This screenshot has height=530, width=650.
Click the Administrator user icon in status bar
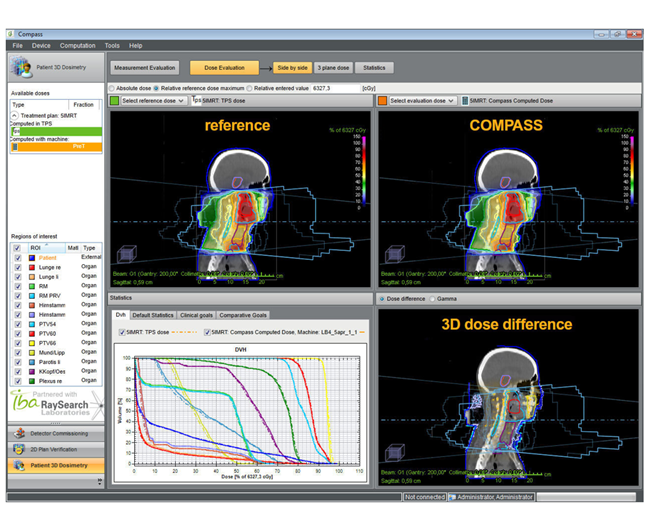[452, 497]
